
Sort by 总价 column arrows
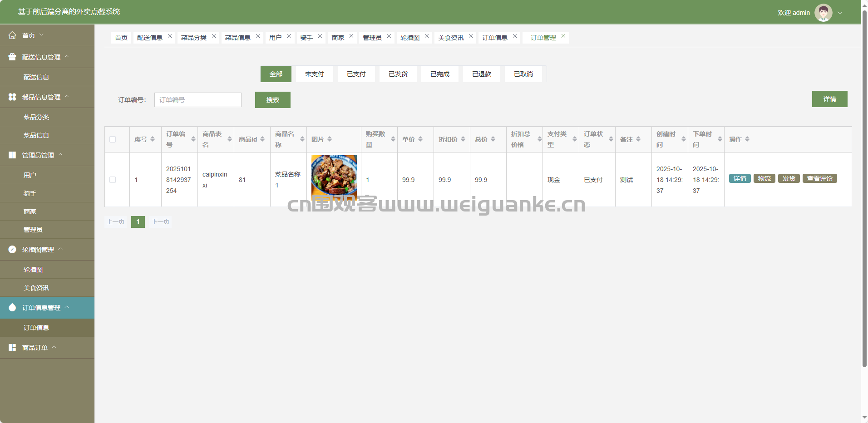(493, 139)
